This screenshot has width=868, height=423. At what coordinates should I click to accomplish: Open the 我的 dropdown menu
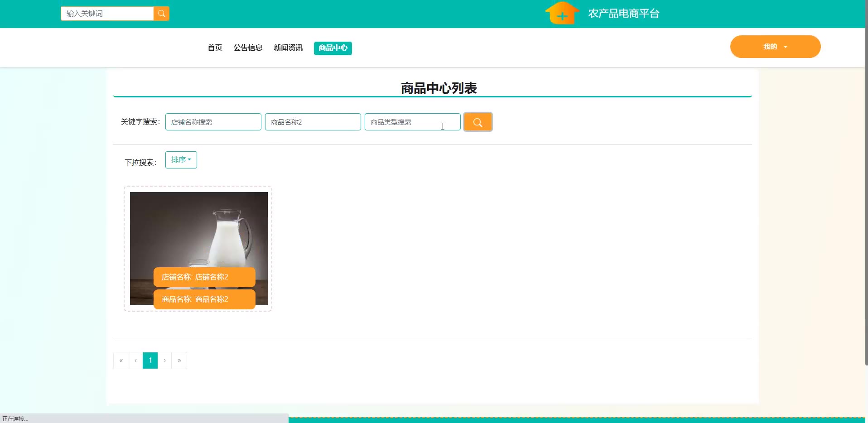(x=775, y=47)
